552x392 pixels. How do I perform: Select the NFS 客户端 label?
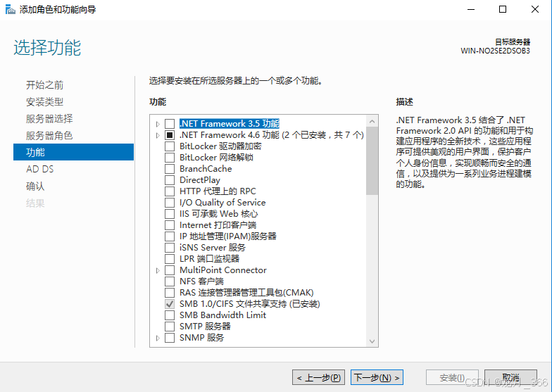[201, 282]
